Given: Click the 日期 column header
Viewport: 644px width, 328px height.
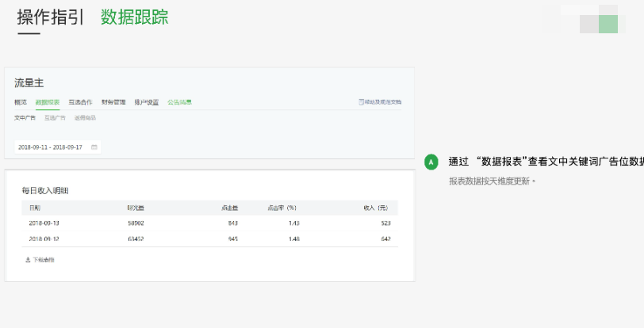Looking at the screenshot, I should [x=35, y=208].
